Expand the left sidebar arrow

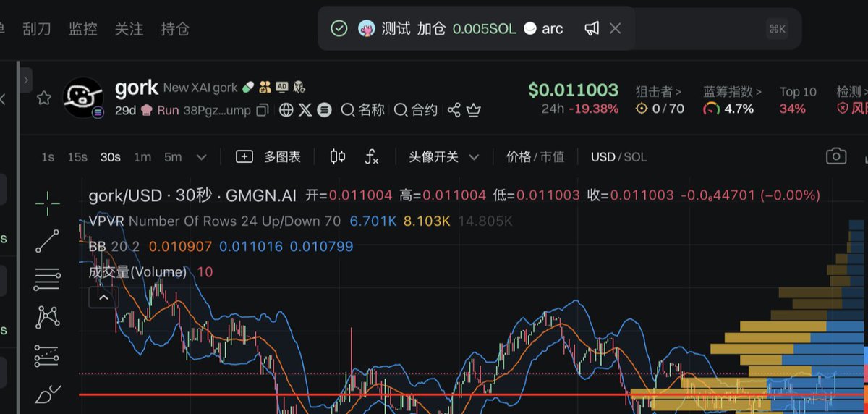(26, 79)
